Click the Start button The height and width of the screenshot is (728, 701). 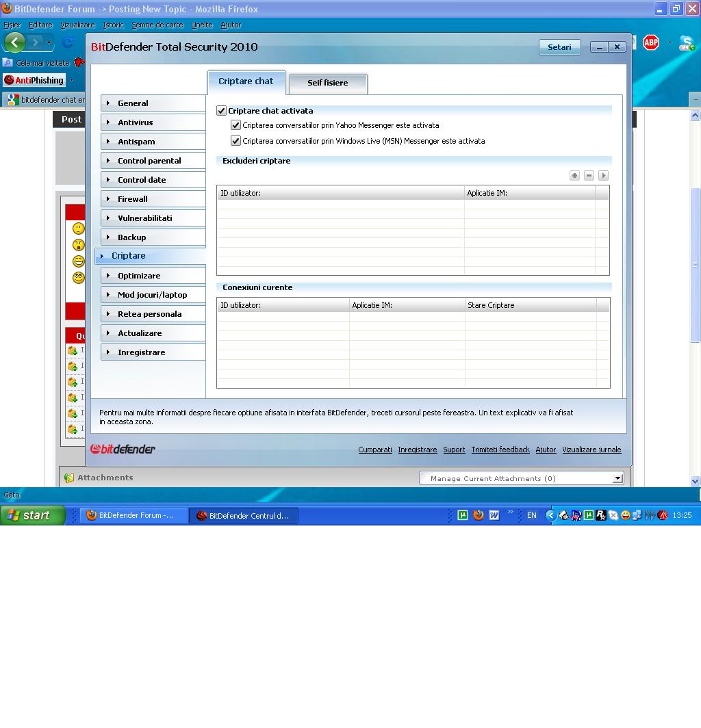(33, 515)
